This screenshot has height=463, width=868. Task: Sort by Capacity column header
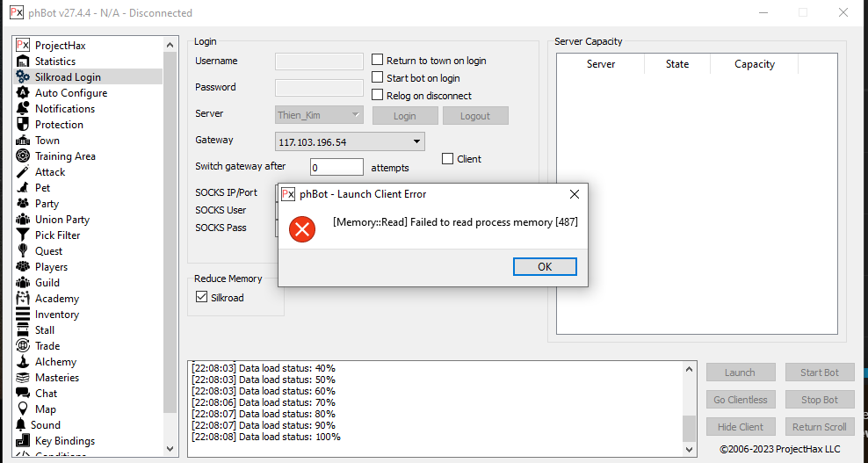pos(754,64)
